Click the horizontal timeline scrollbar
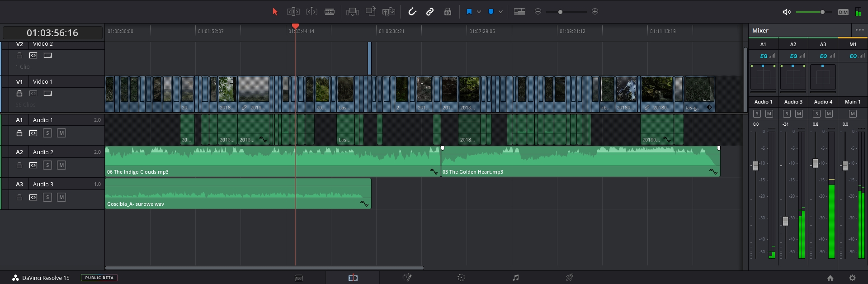Viewport: 868px width, 284px height. 264,268
